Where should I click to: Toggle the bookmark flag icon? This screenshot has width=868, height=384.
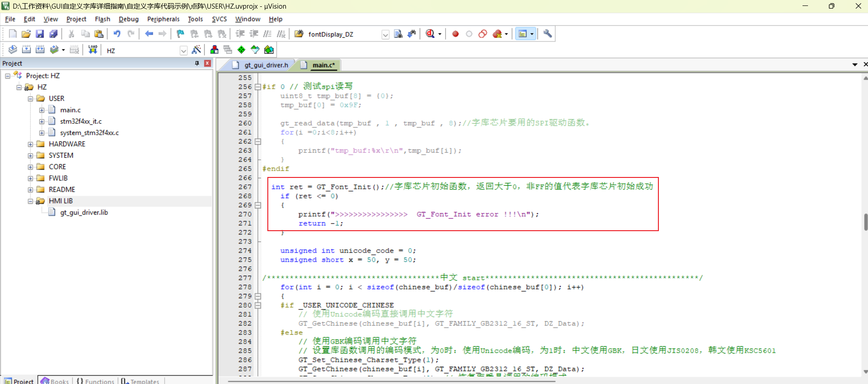[181, 34]
